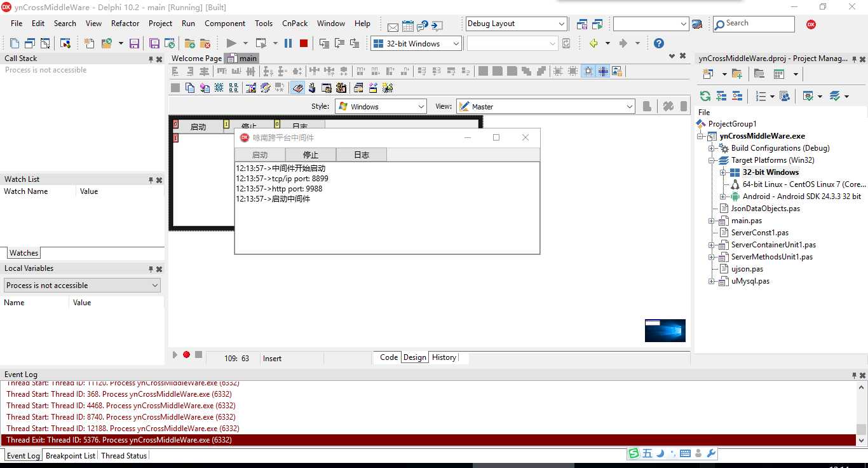This screenshot has height=468, width=868.
Task: Click the Save (purple floppy disk) icon
Action: coord(134,43)
